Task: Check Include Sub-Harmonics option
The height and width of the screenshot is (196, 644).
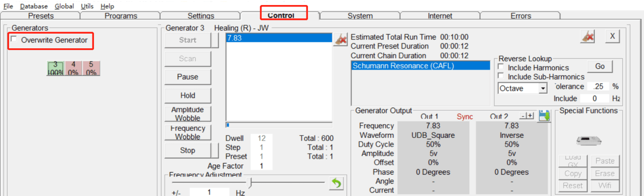Action: coord(501,76)
